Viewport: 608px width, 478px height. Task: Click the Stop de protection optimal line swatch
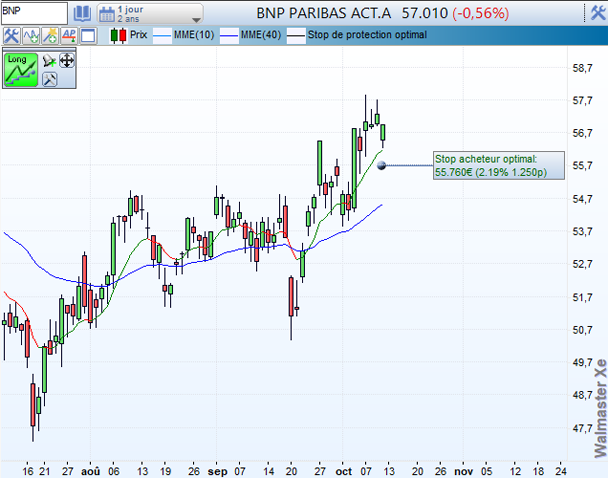pos(296,36)
